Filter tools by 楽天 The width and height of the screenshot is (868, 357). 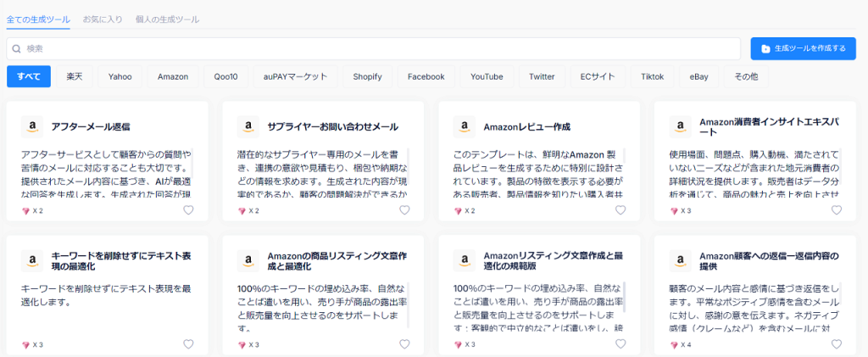(75, 76)
